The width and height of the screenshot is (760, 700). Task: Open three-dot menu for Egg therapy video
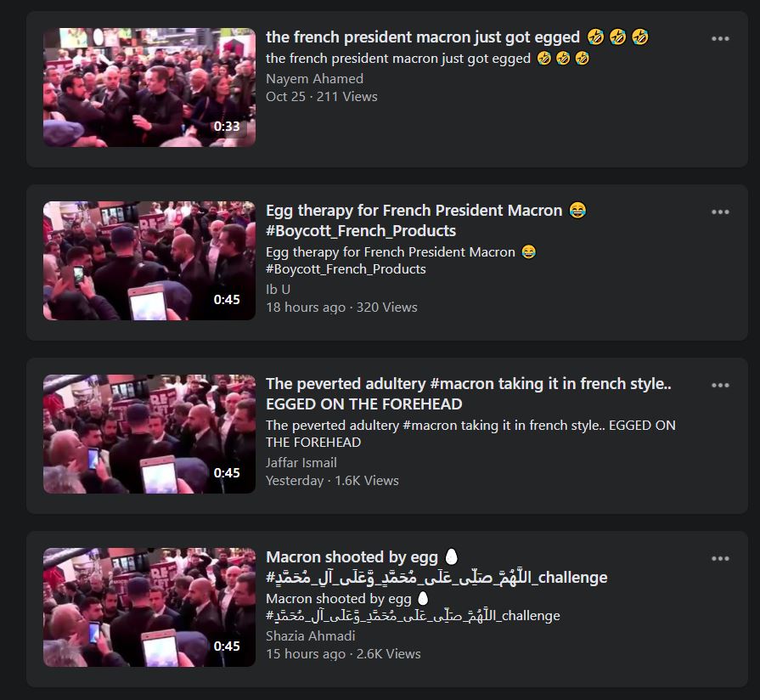click(720, 212)
